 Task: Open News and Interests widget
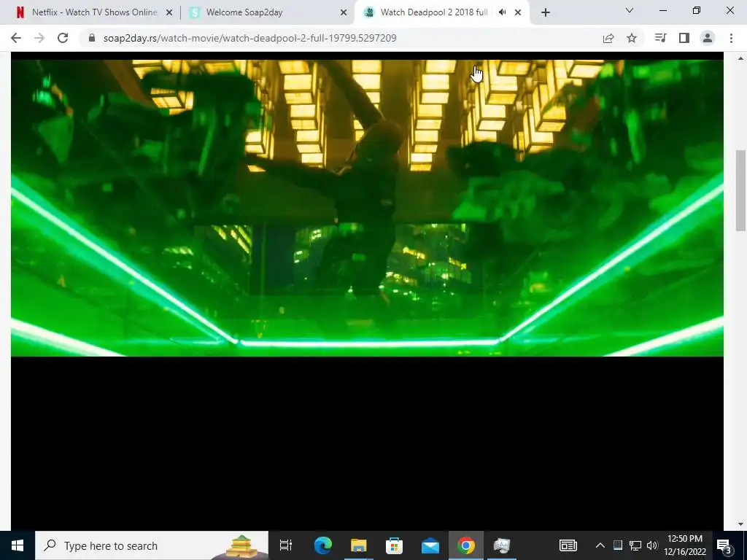[x=568, y=545]
